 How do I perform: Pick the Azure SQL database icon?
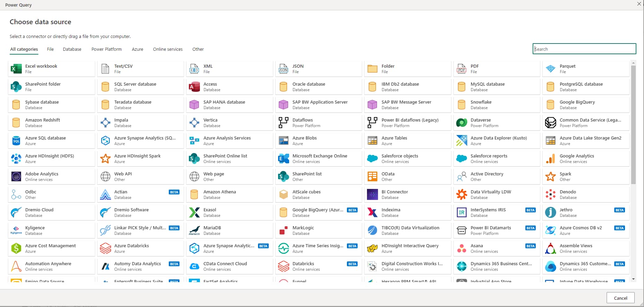(16, 141)
